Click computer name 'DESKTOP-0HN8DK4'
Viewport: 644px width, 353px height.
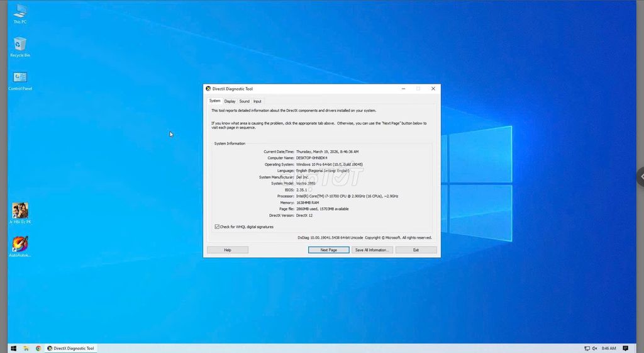point(312,158)
